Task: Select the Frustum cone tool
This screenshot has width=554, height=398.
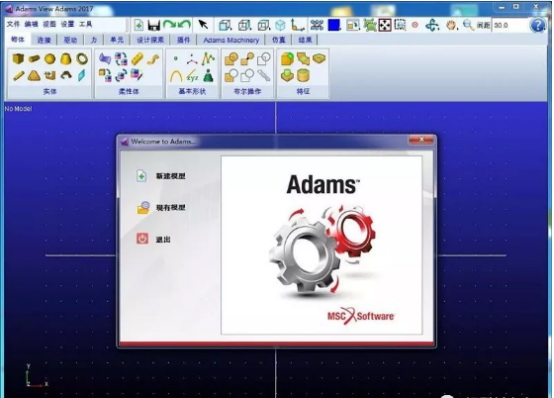Action: [66, 59]
